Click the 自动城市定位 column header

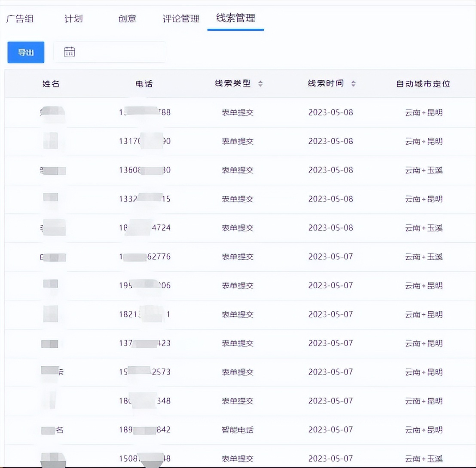(424, 84)
